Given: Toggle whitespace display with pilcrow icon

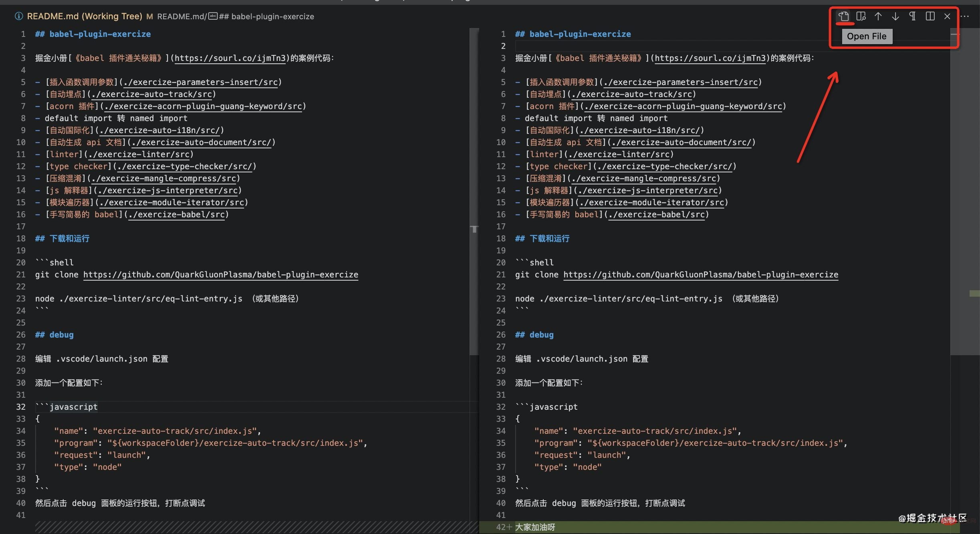Looking at the screenshot, I should (912, 16).
